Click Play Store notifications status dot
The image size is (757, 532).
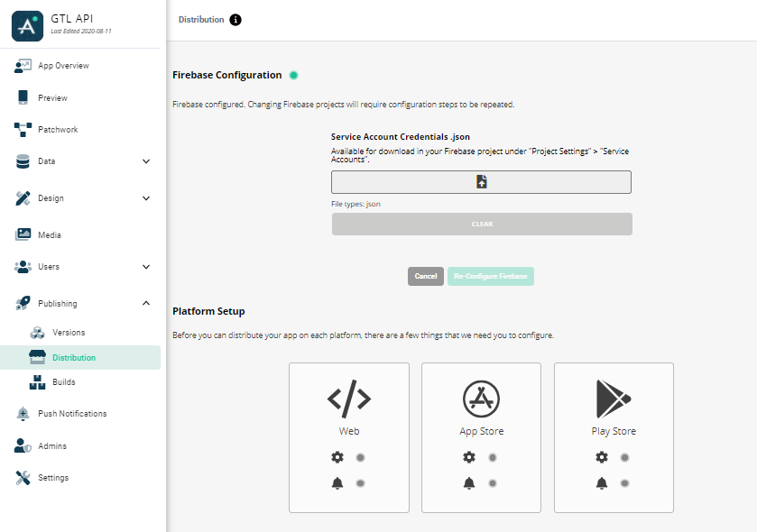coord(624,483)
